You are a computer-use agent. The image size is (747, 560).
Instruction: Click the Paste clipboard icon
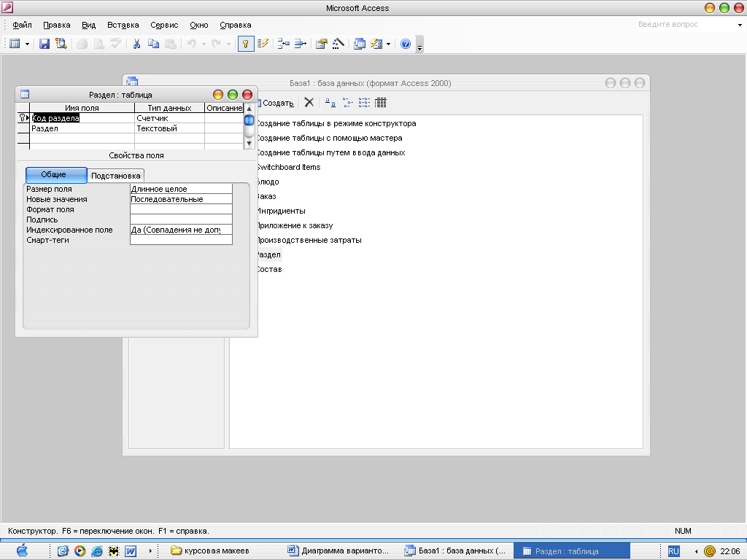[x=170, y=44]
